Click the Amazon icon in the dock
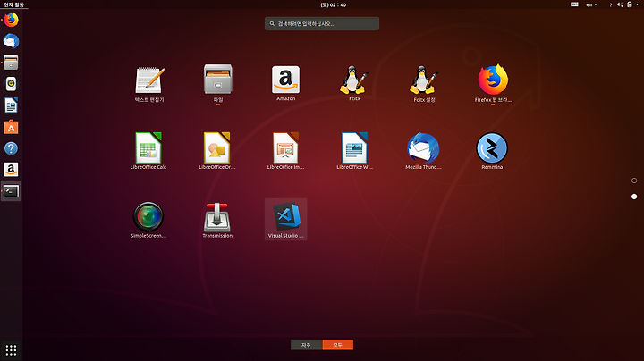This screenshot has height=361, width=644. click(x=11, y=170)
